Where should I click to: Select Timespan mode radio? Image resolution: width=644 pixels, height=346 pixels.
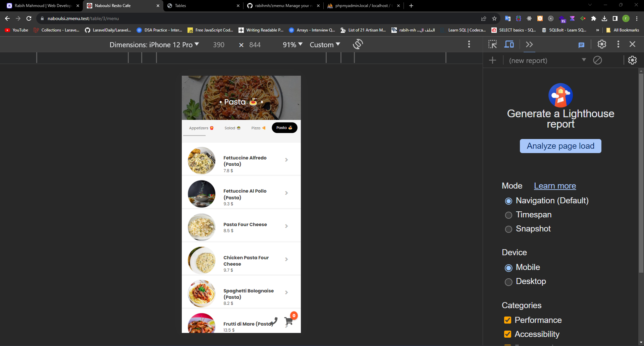(508, 215)
